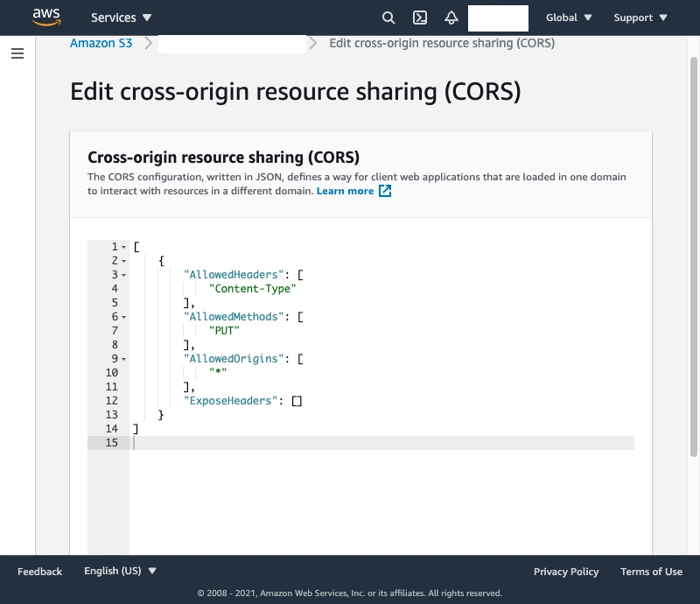The image size is (700, 604).
Task: Fold the AllowedHeaders block at line 3
Action: (123, 275)
